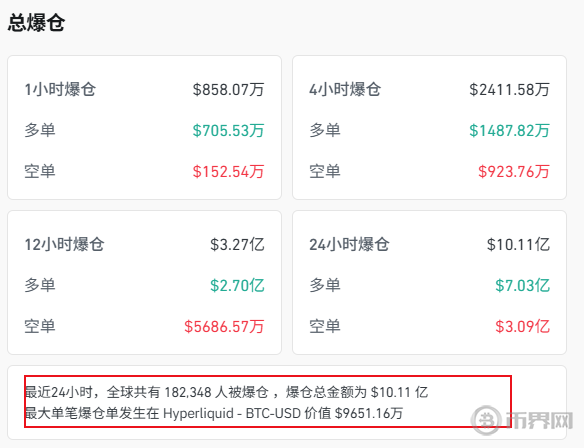Click the green $7.03亿 long value
The image size is (584, 448).
[522, 286]
